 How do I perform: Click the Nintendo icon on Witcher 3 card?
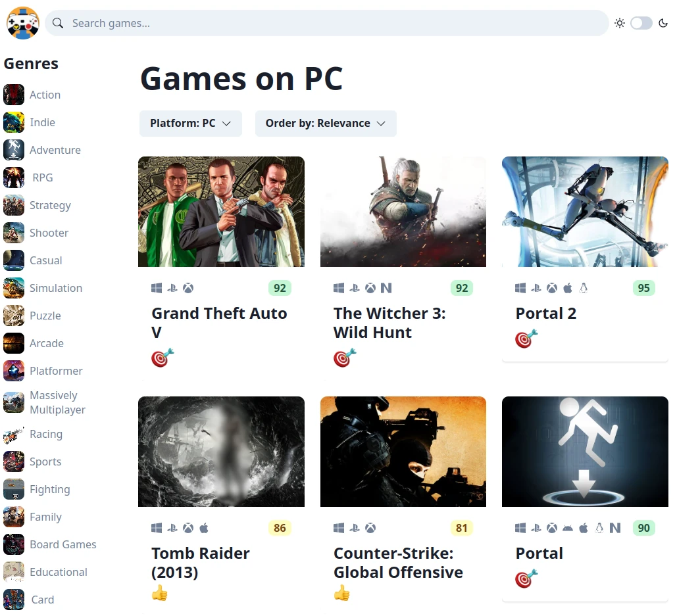point(386,288)
